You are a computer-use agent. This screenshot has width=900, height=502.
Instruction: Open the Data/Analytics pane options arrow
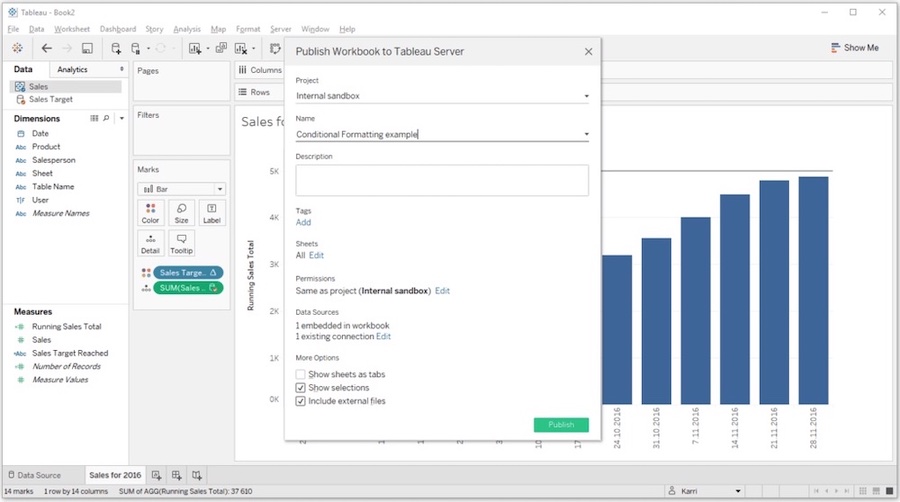pos(121,69)
